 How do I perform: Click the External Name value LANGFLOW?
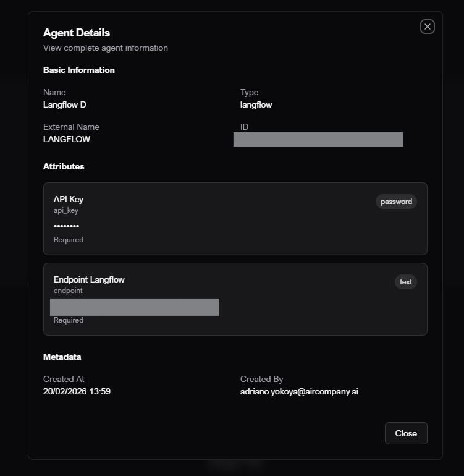click(x=67, y=139)
